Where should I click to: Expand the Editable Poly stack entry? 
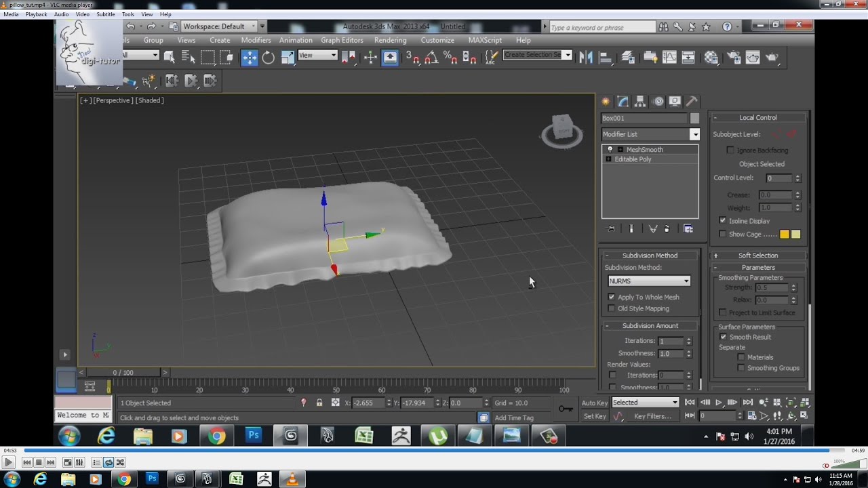click(608, 159)
